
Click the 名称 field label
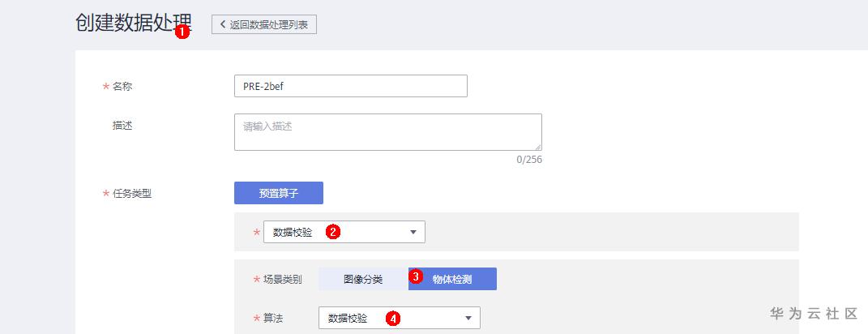coord(122,86)
